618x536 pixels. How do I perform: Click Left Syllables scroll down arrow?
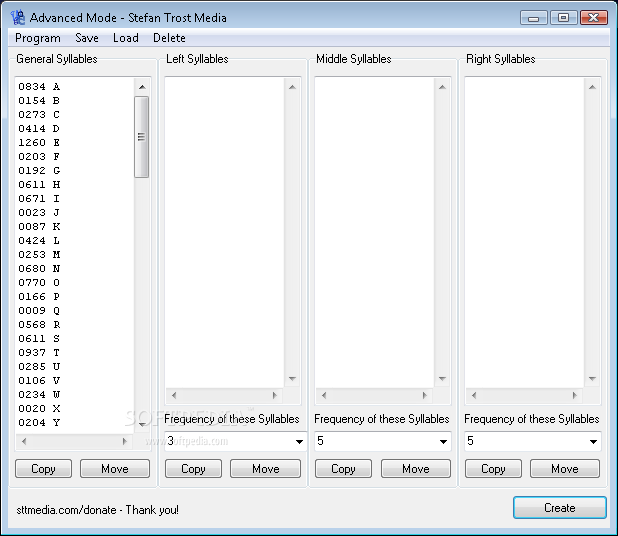coord(292,379)
